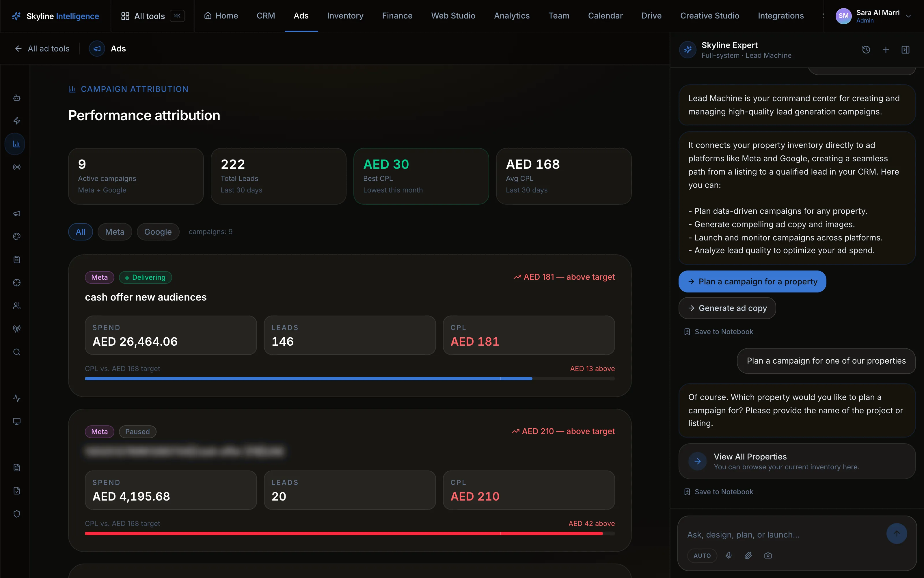Viewport: 924px width, 578px height.
Task: Go to the Analytics tab
Action: [512, 16]
